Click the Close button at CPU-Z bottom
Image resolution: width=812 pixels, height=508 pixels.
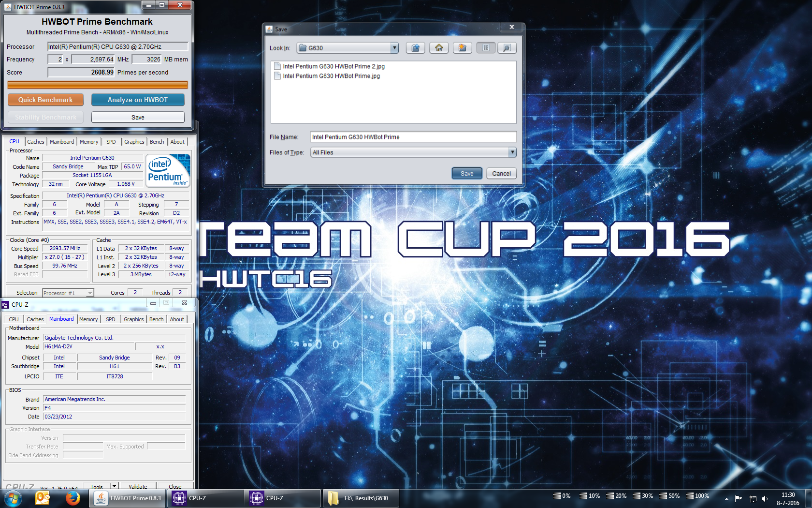click(175, 486)
